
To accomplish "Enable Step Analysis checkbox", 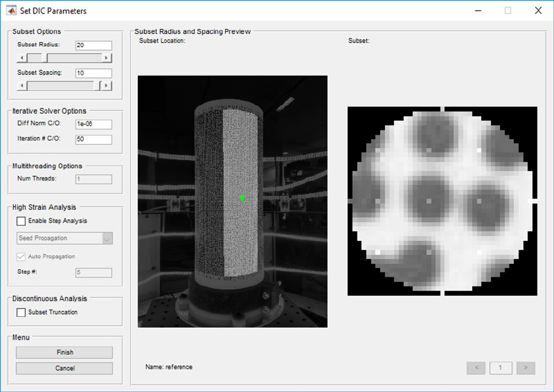I will (x=21, y=221).
